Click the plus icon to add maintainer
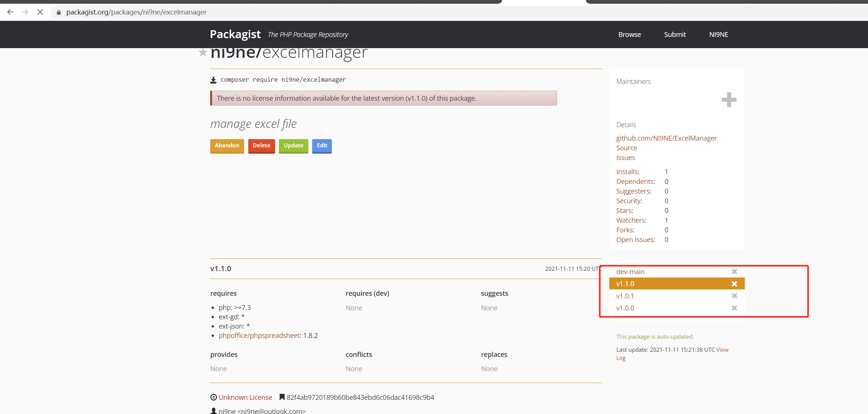 (728, 100)
